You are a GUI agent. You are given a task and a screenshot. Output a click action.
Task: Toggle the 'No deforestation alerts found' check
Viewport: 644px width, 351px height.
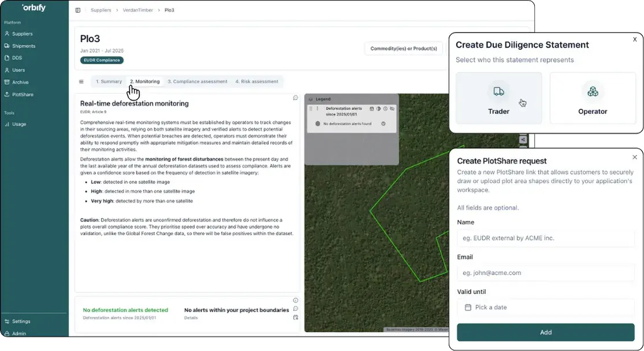(x=383, y=124)
